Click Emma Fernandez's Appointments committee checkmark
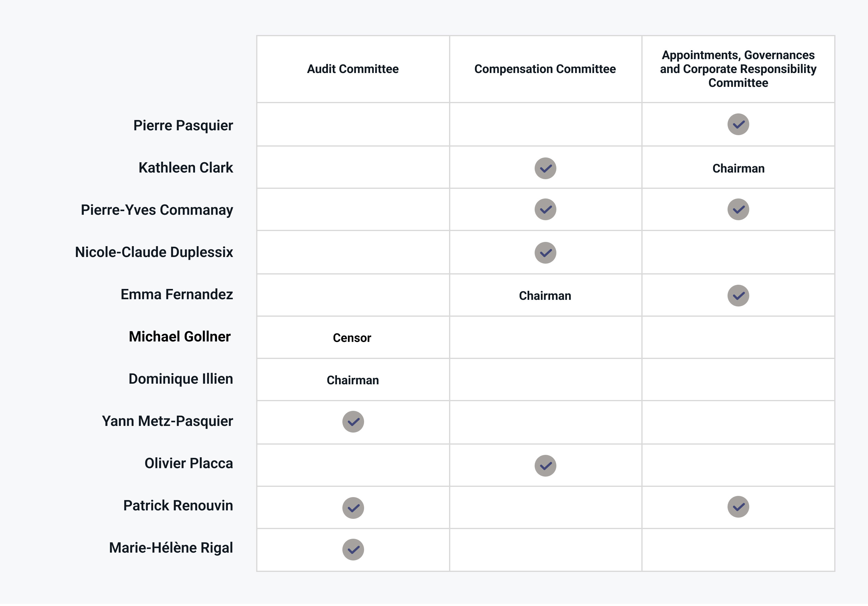The image size is (868, 606). click(738, 295)
